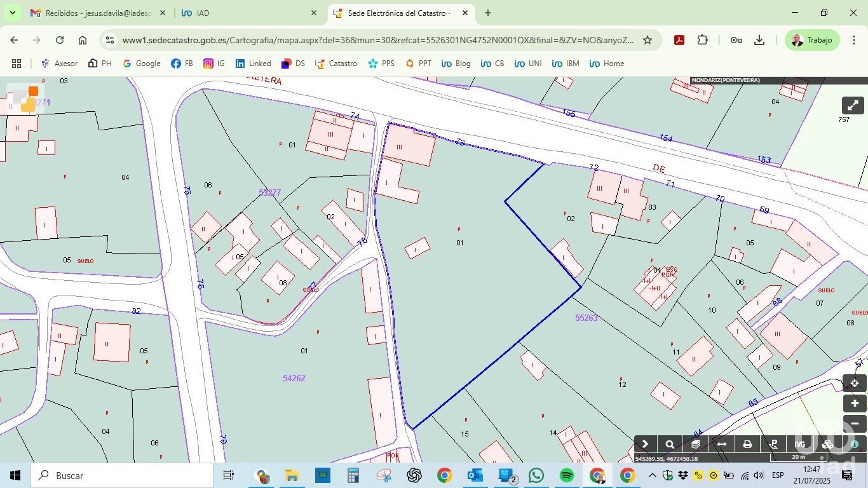
Task: Center map with crosshair locate button
Action: (x=855, y=383)
